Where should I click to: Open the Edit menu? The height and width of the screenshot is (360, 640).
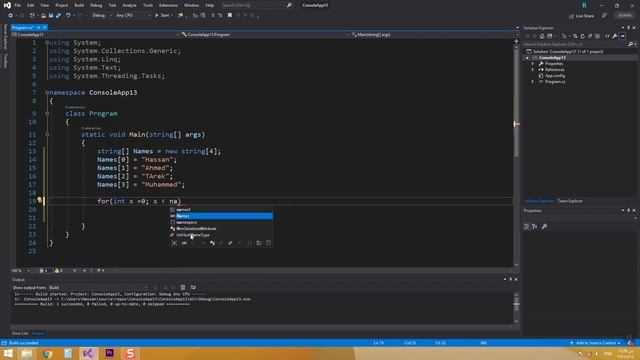pyautogui.click(x=31, y=5)
